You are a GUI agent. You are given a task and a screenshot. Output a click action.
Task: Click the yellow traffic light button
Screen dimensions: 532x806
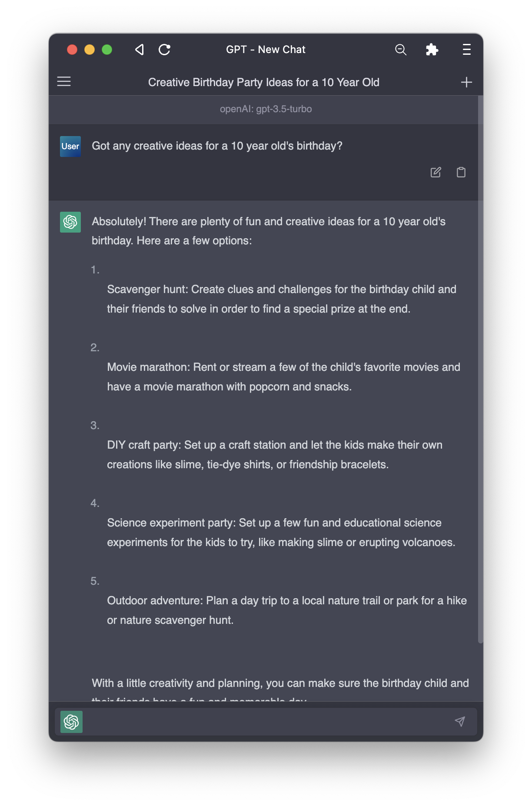[89, 50]
